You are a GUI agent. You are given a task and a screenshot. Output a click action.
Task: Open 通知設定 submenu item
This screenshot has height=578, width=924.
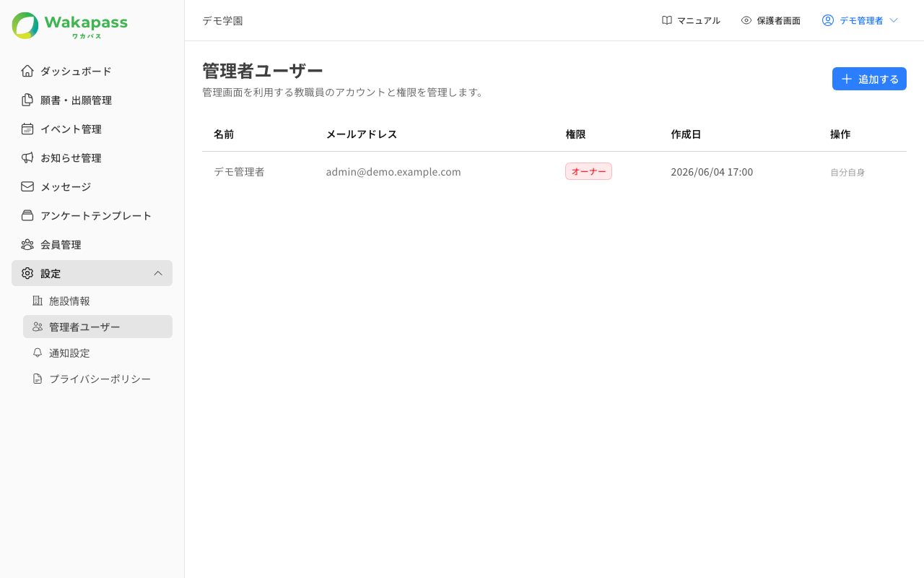[97, 353]
